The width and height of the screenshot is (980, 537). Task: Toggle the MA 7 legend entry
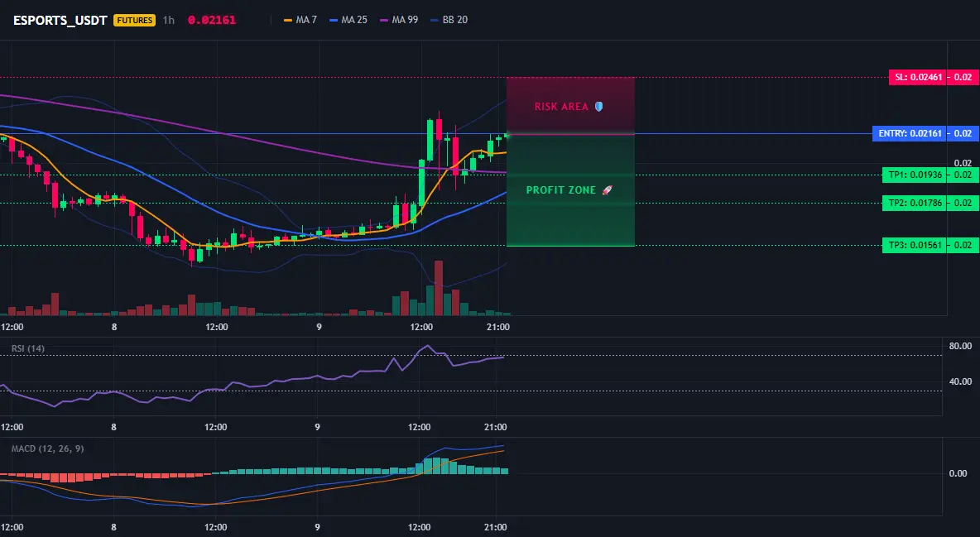(300, 20)
